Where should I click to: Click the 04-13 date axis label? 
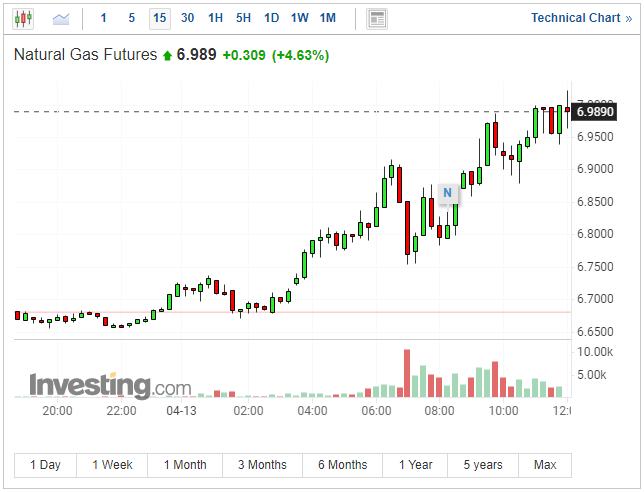coord(182,411)
